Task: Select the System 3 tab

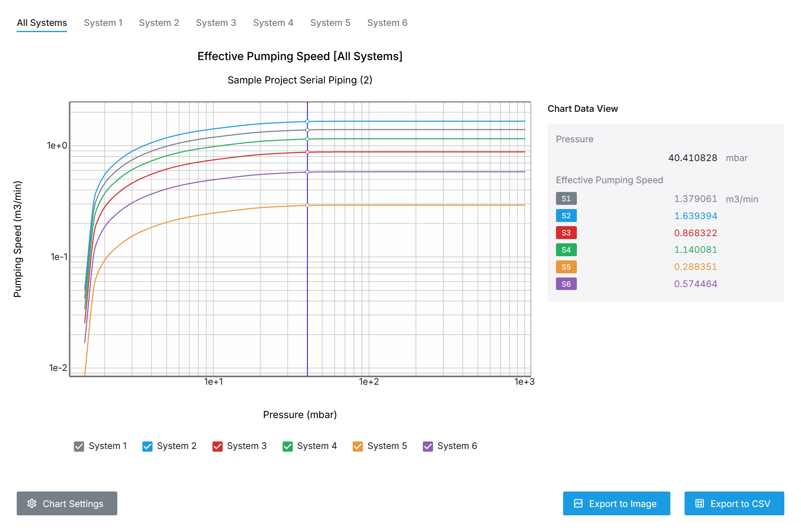Action: [216, 23]
